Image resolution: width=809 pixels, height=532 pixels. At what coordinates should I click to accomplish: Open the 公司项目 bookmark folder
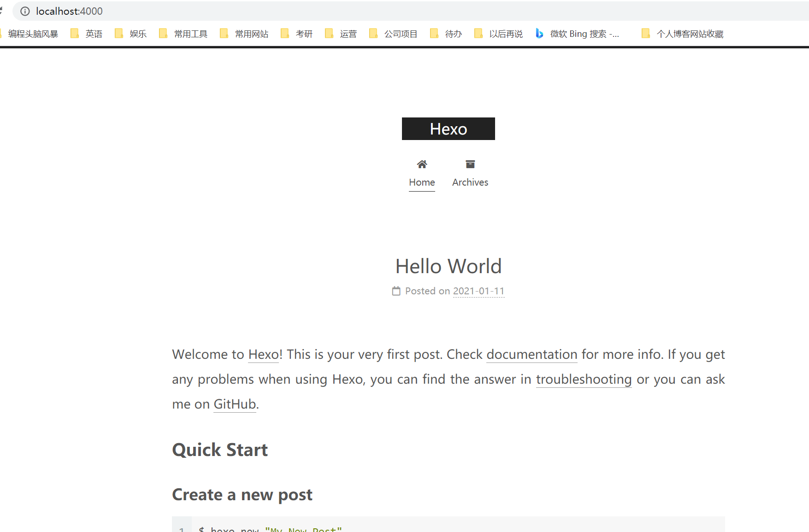tap(393, 34)
